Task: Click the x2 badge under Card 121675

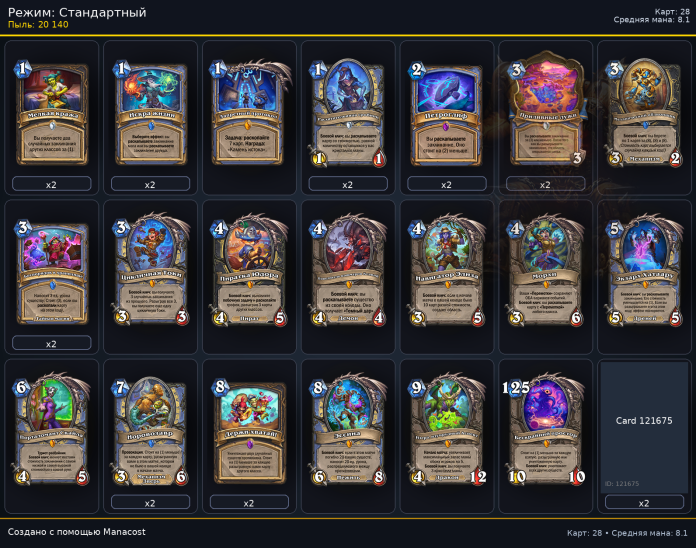Action: 644,502
